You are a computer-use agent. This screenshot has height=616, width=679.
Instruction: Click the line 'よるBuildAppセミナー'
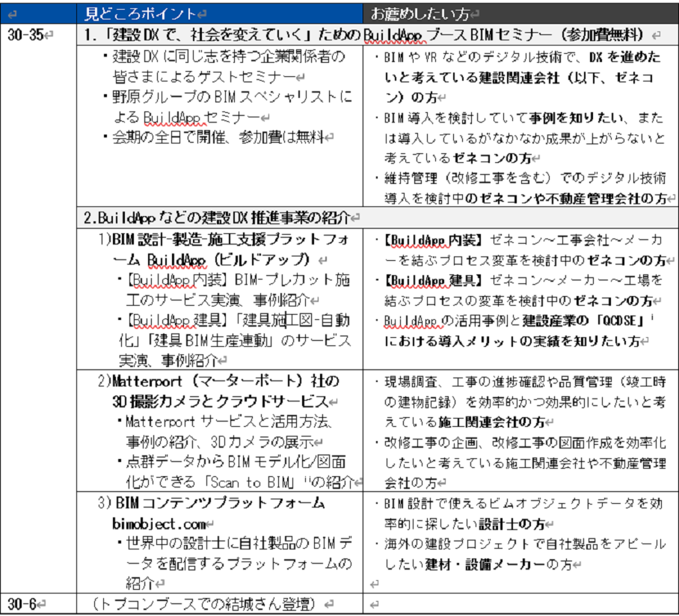(187, 117)
